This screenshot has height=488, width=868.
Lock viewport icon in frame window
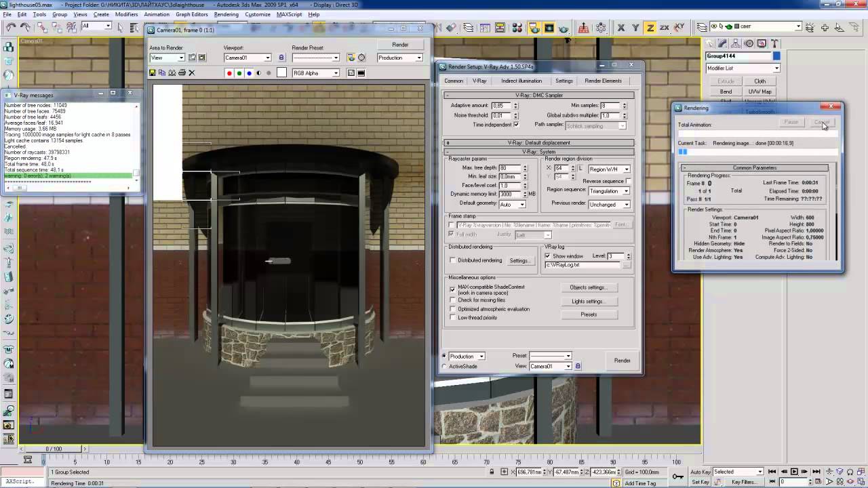point(281,58)
